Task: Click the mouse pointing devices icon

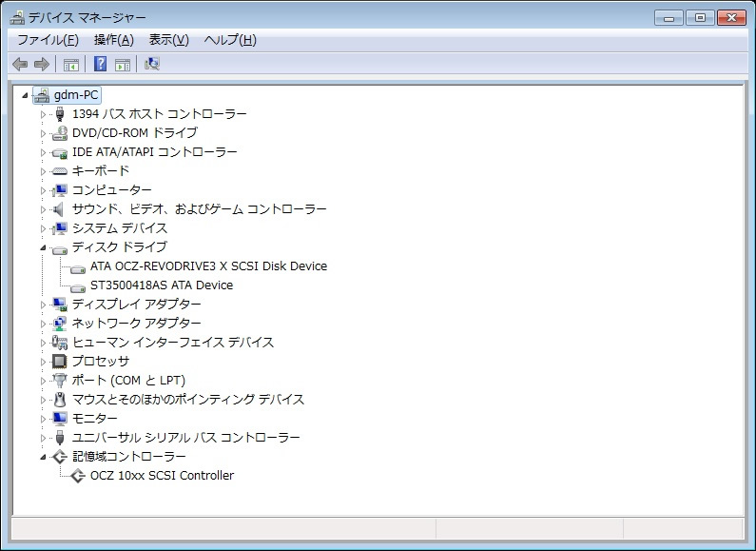Action: (60, 400)
